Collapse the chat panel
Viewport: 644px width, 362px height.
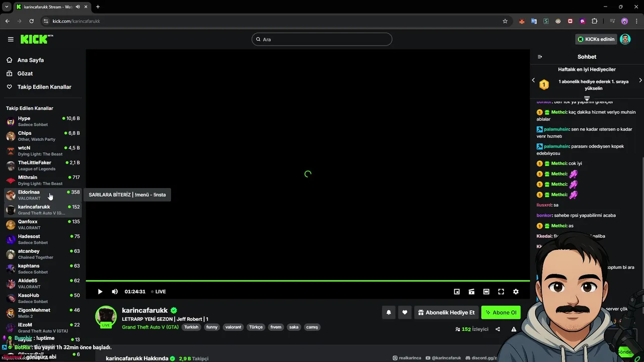(540, 57)
